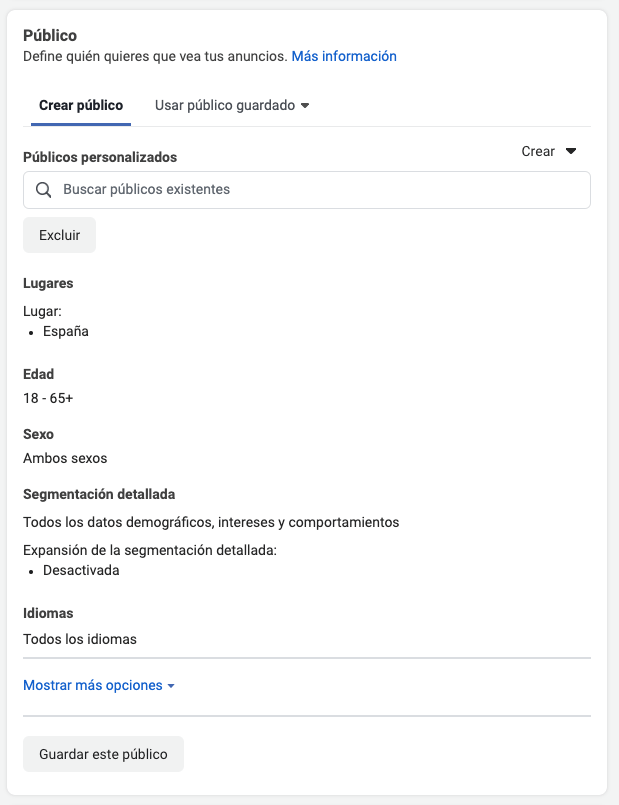The height and width of the screenshot is (805, 619).
Task: Click the Mostrar más opciones chevron
Action: (170, 686)
